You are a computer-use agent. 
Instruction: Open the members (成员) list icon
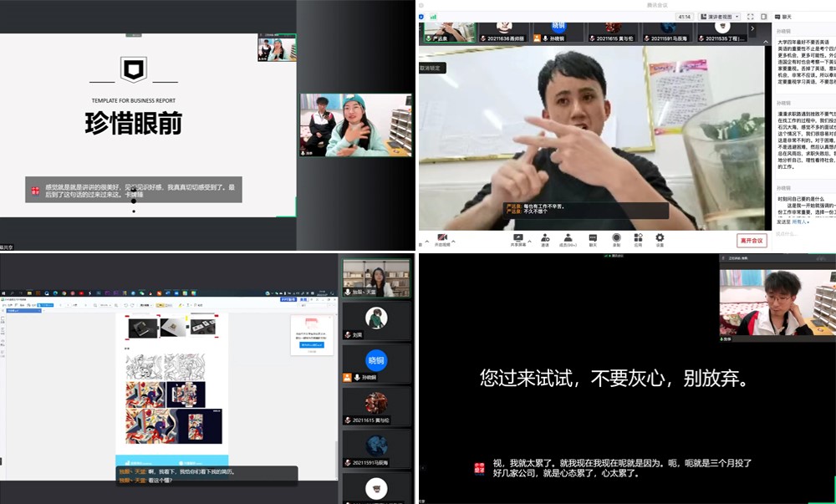[x=568, y=239]
